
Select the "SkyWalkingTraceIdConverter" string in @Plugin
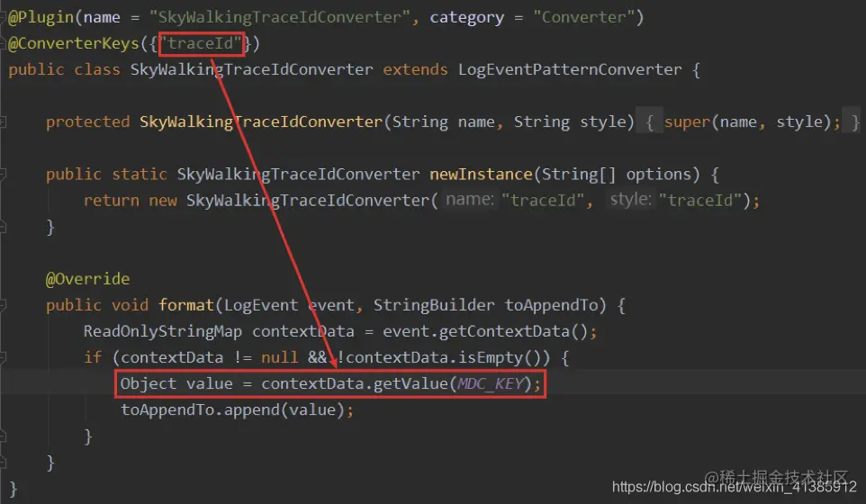click(280, 17)
